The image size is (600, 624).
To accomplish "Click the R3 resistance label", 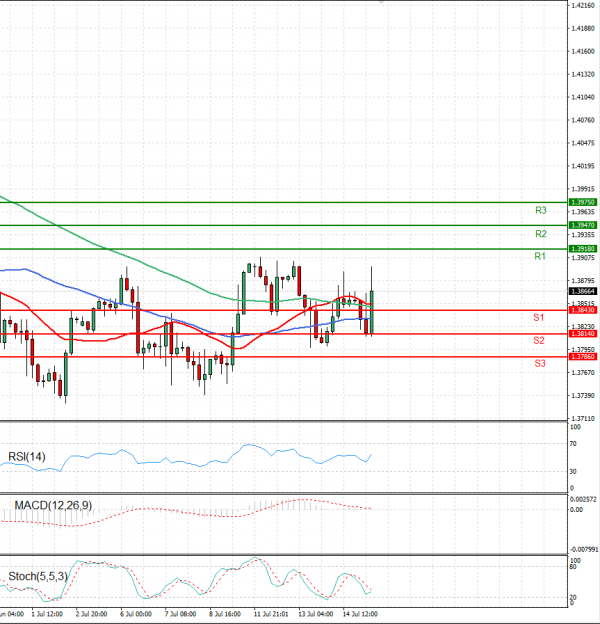I will (x=540, y=210).
